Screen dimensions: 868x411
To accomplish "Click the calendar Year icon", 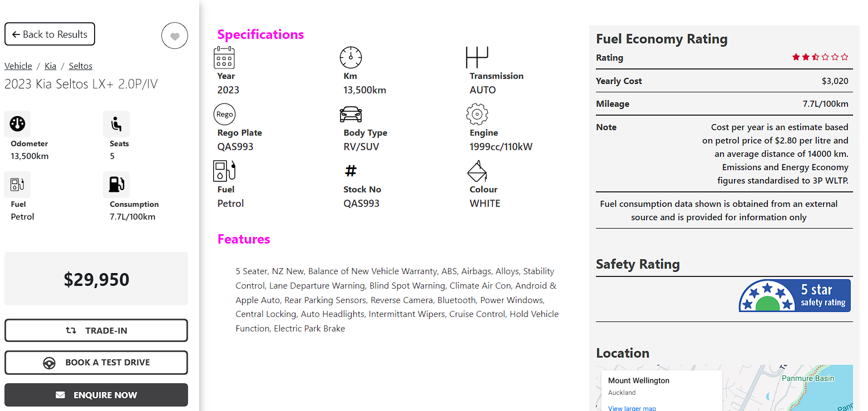I will click(x=224, y=57).
